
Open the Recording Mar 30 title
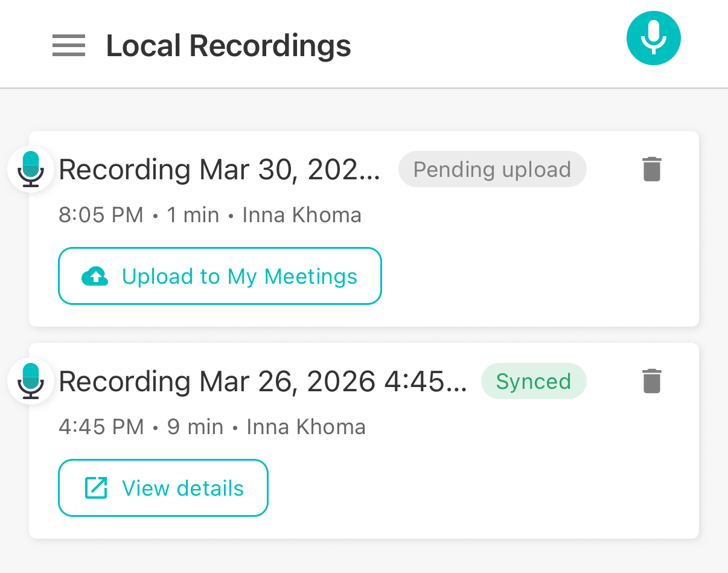[x=220, y=170]
